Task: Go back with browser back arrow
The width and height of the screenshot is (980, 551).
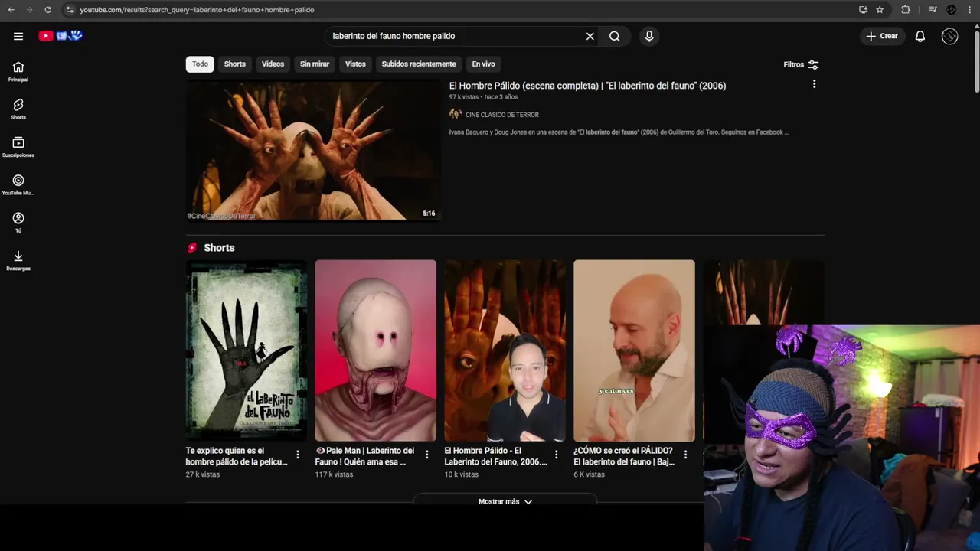Action: pyautogui.click(x=11, y=10)
